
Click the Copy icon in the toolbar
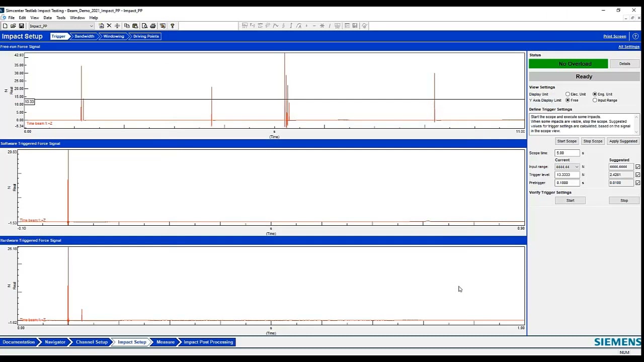(127, 26)
